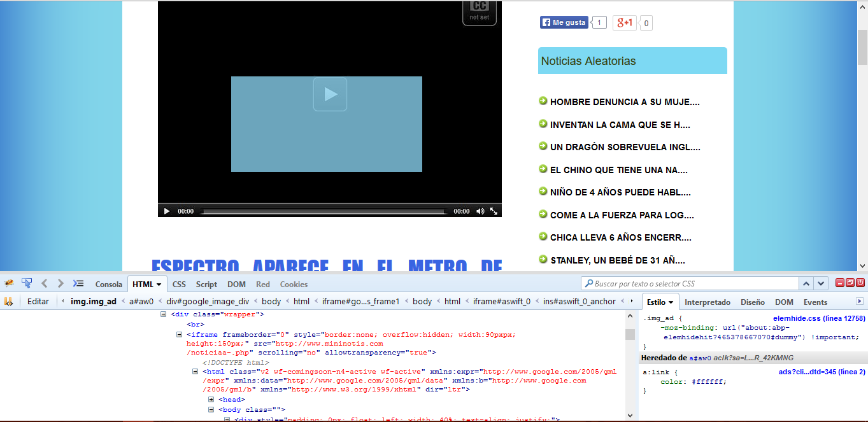The image size is (868, 422).
Task: Play the video from the control bar
Action: 167,211
